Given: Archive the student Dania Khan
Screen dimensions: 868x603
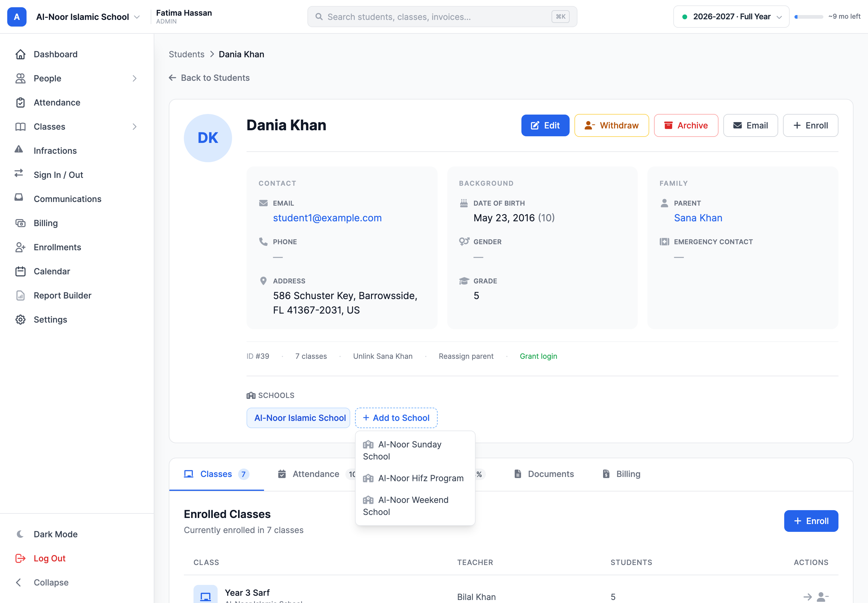Looking at the screenshot, I should point(686,125).
